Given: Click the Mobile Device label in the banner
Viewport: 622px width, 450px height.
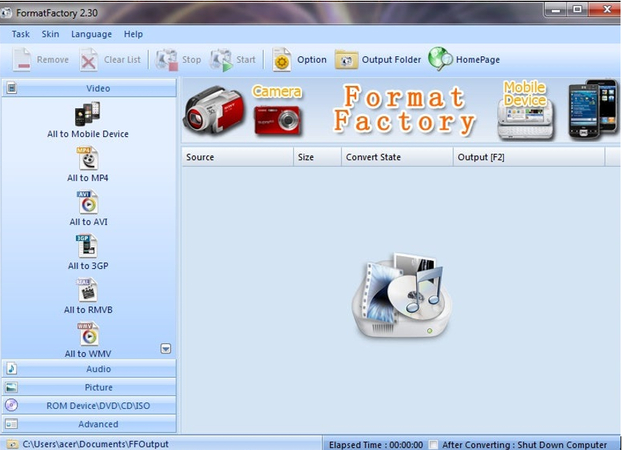Looking at the screenshot, I should [525, 94].
